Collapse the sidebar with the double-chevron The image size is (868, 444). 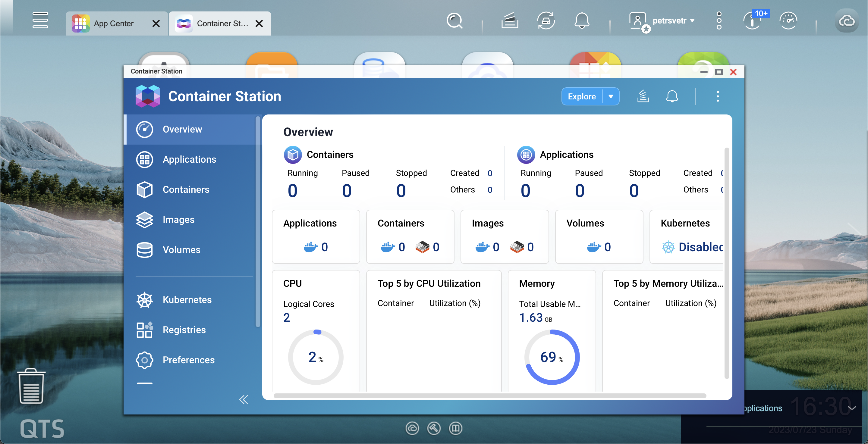pyautogui.click(x=243, y=399)
